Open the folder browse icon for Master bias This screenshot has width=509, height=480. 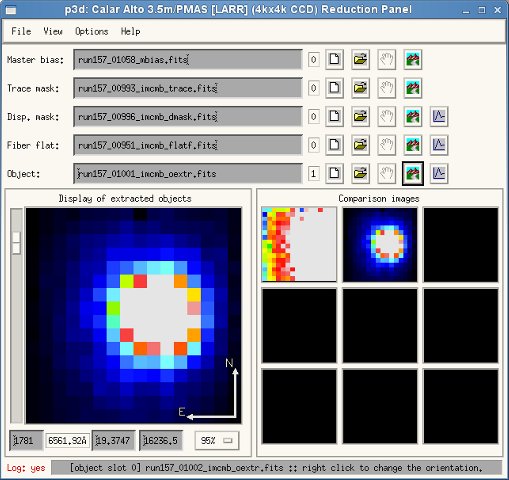pyautogui.click(x=360, y=60)
